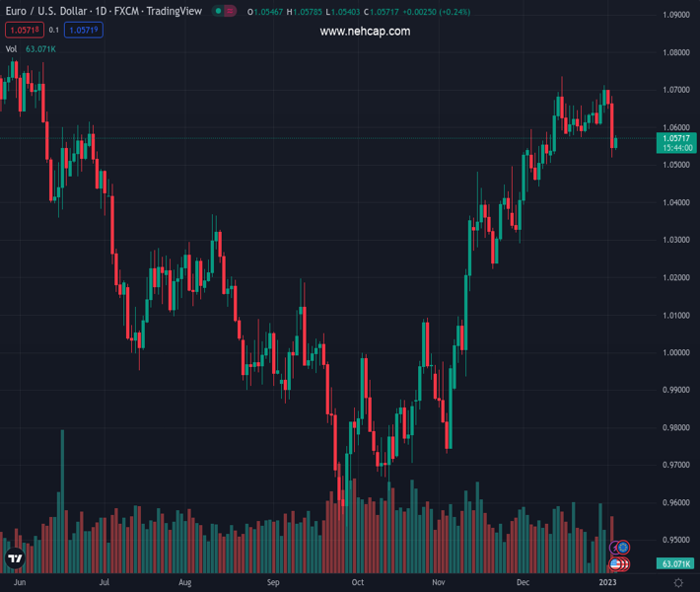Click the spread value 0.1 between prices
The width and height of the screenshot is (700, 592).
coord(54,31)
